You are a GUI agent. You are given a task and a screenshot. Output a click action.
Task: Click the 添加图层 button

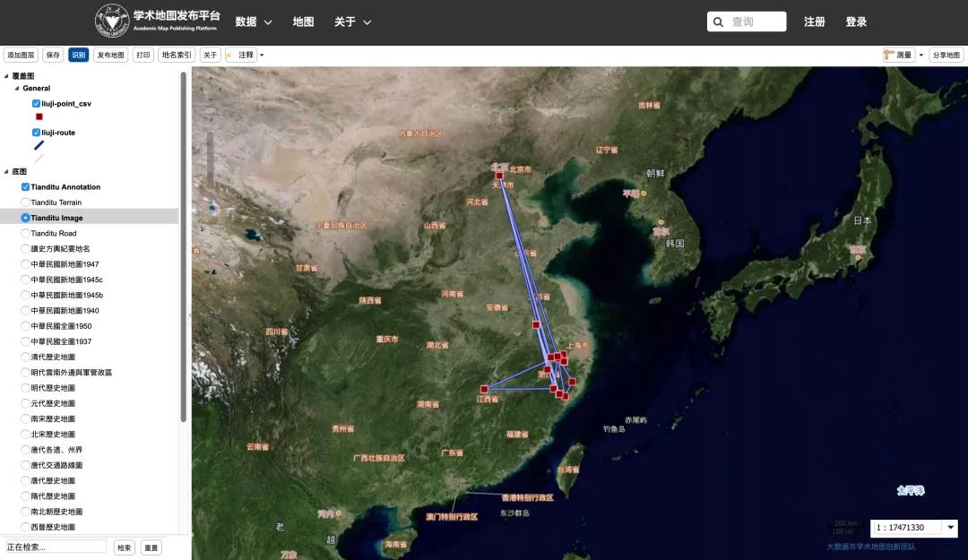pos(21,55)
